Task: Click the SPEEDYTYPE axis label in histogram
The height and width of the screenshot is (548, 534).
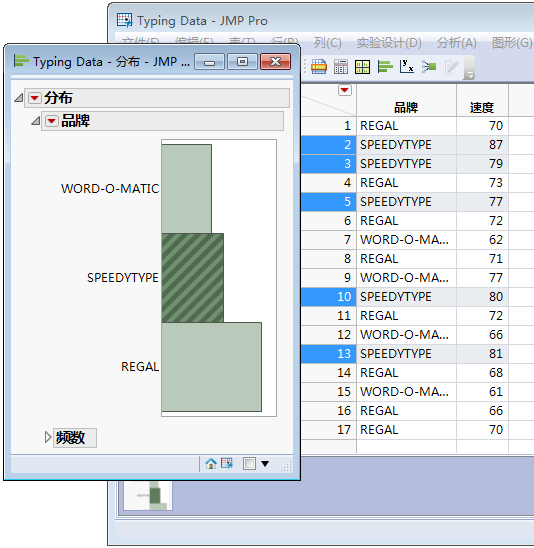Action: tap(123, 278)
